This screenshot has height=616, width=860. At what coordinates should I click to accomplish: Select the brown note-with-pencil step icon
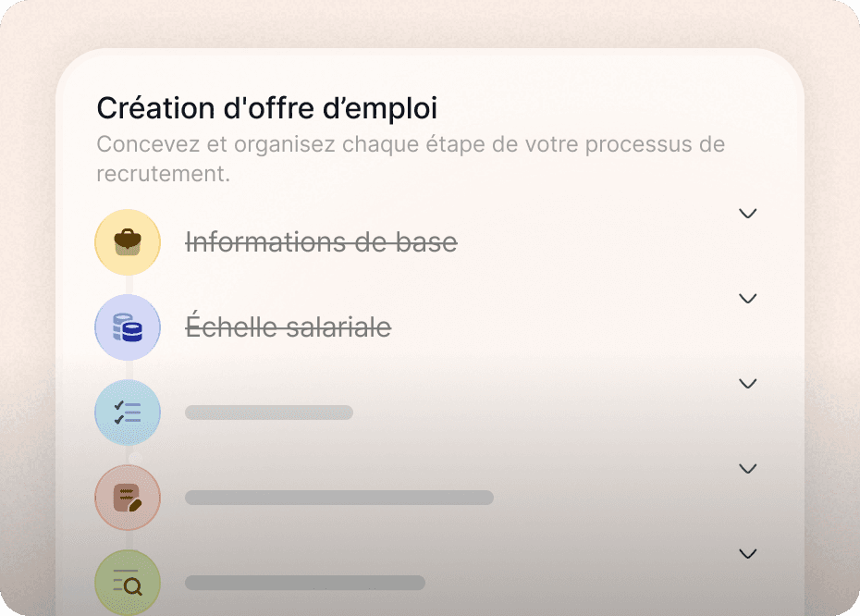pos(128,497)
